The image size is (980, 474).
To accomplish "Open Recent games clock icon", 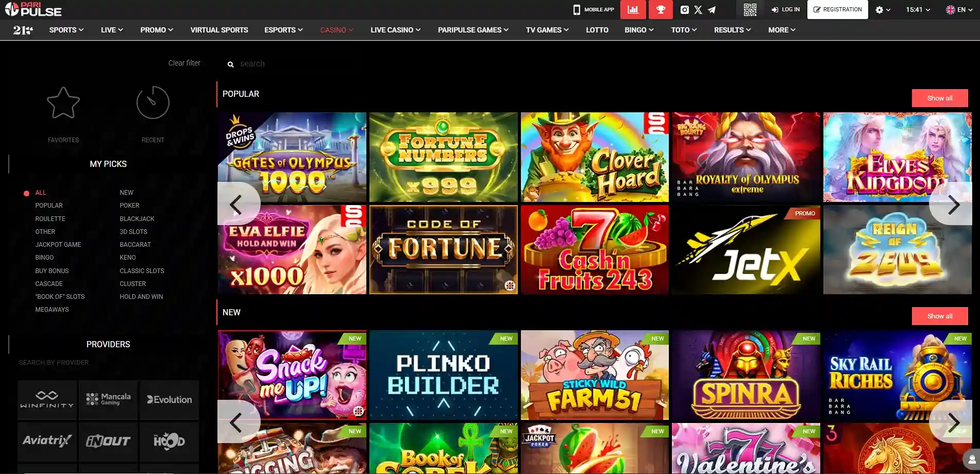I will pos(153,103).
